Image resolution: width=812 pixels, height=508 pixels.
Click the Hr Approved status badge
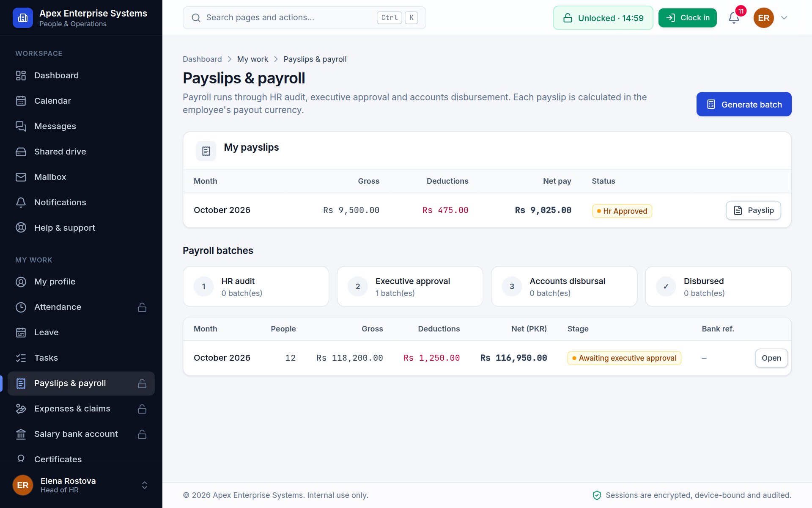click(622, 211)
